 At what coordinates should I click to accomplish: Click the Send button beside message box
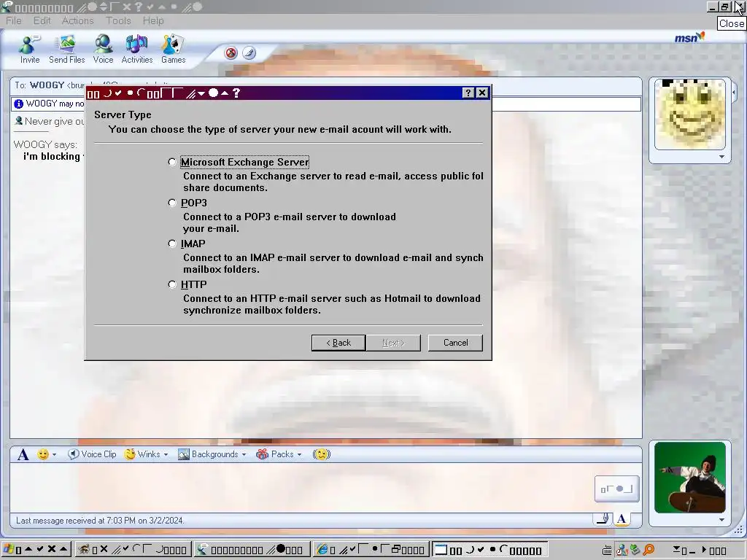click(x=617, y=489)
